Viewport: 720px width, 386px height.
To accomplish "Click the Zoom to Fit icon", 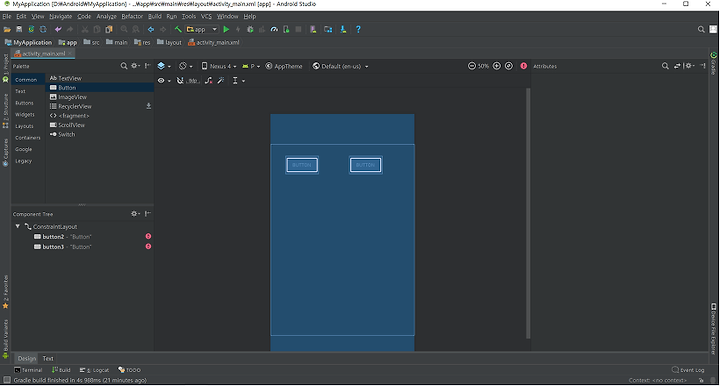I will (509, 66).
